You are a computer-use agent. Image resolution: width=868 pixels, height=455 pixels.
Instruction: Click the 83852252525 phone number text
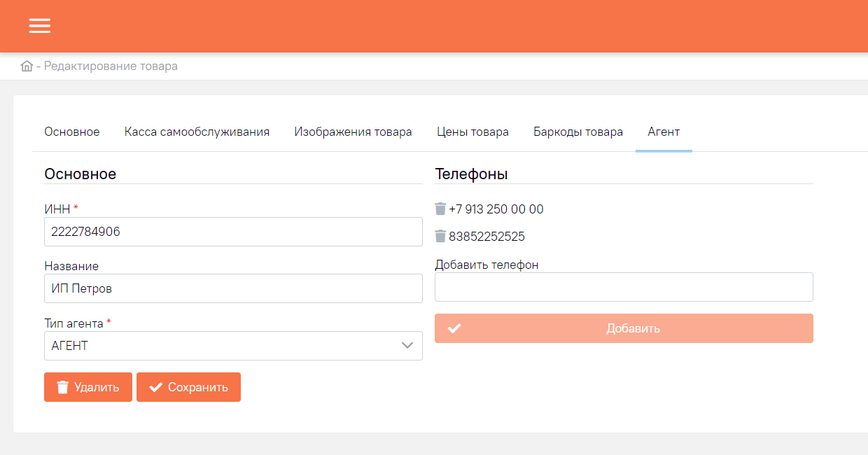pos(487,237)
